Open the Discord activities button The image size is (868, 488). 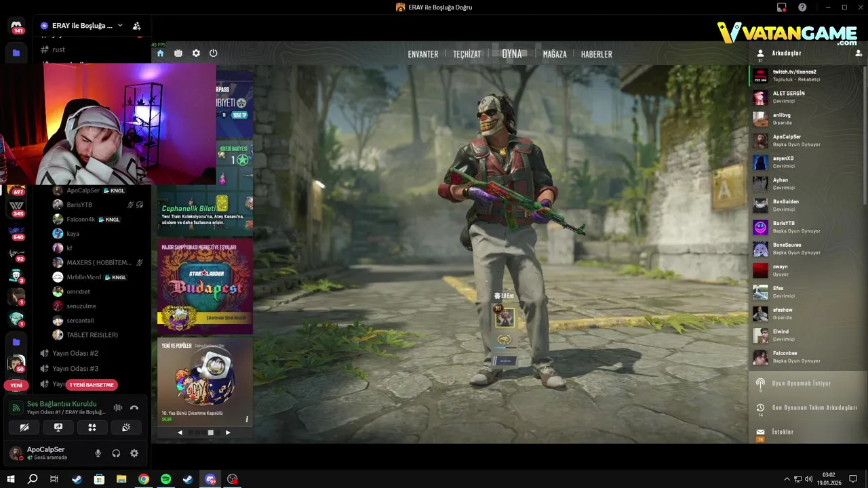click(92, 427)
